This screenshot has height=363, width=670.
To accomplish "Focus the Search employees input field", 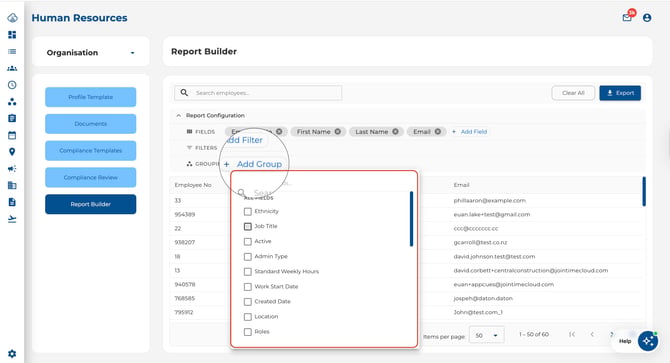I will click(258, 93).
